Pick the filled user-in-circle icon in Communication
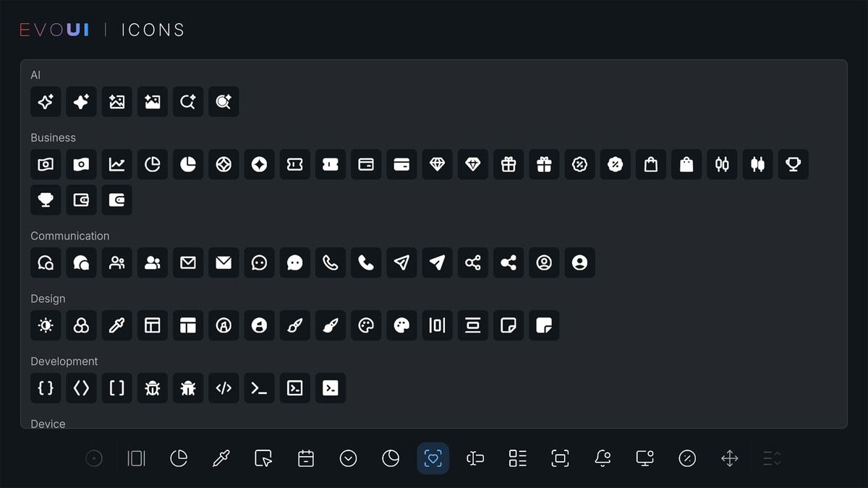Screen dimensions: 868x488 coord(579,263)
